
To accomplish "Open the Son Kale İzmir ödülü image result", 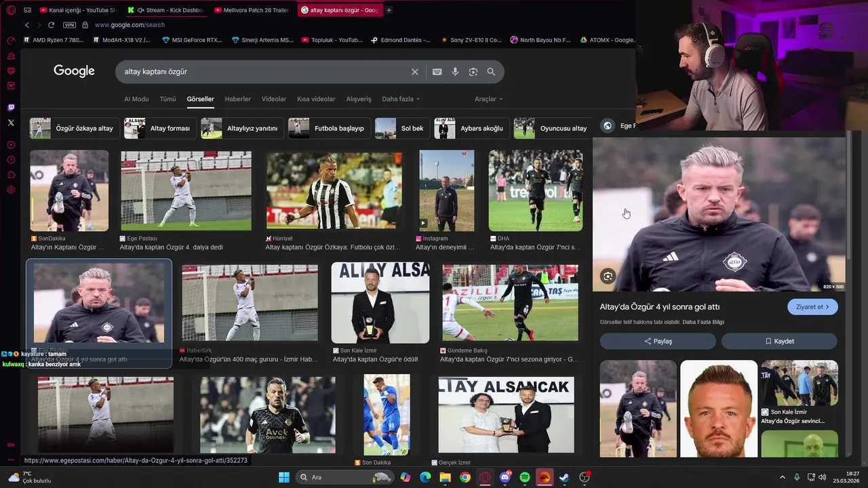I will tap(380, 302).
